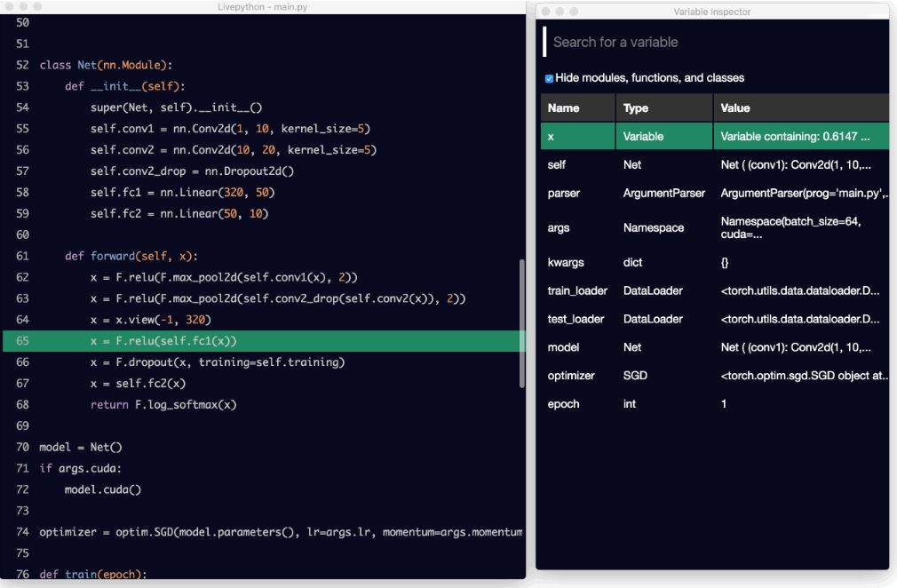Close the Variable Inspector window
Screen dimensions: 897x588
pos(546,12)
